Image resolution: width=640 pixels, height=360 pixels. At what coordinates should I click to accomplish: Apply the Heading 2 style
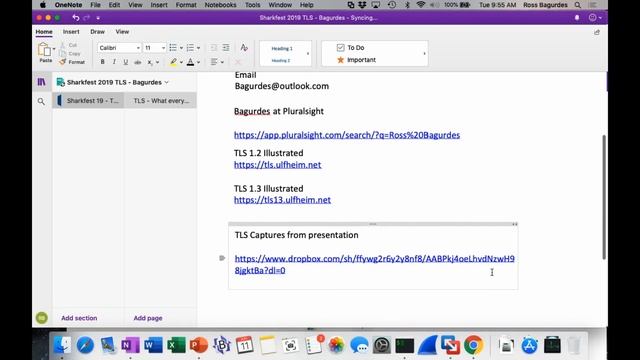pyautogui.click(x=281, y=60)
